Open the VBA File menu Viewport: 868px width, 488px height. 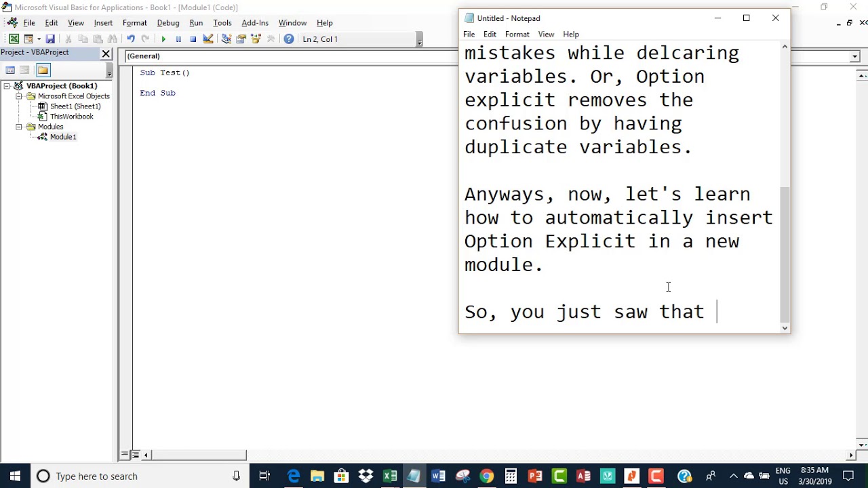point(29,23)
